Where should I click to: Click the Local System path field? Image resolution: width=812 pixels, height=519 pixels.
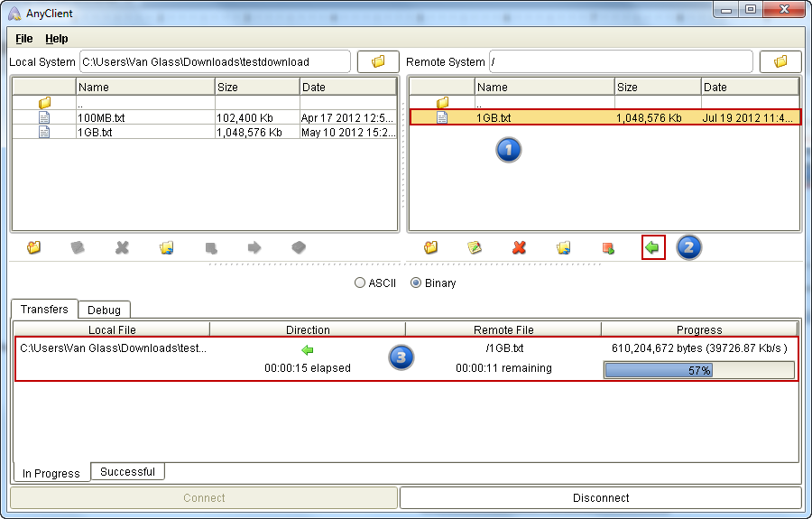[215, 61]
